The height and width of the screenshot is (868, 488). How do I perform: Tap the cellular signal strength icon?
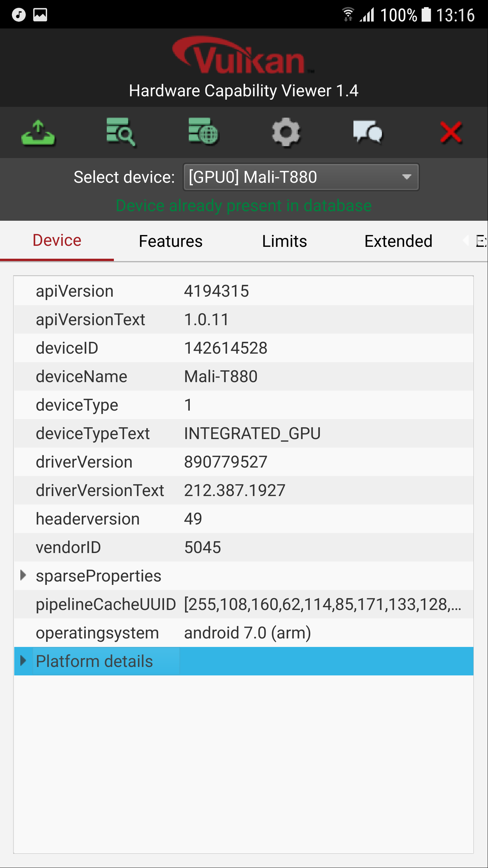pyautogui.click(x=367, y=15)
